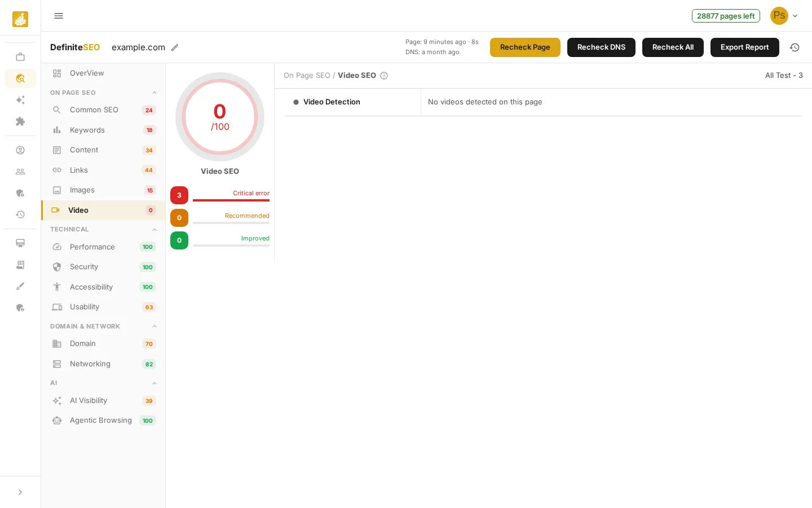This screenshot has width=812, height=508.
Task: Click the 'All Test - 3' label
Action: pos(784,76)
